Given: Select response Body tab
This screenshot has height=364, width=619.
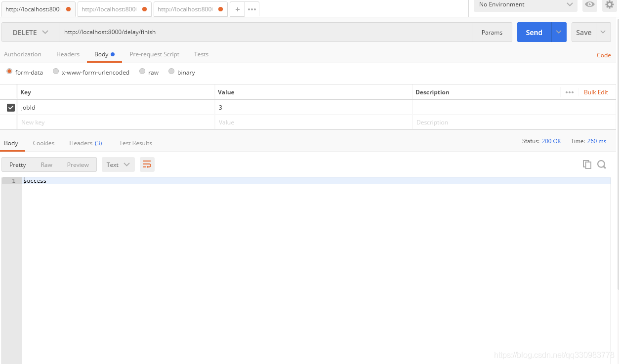Looking at the screenshot, I should click(x=11, y=143).
